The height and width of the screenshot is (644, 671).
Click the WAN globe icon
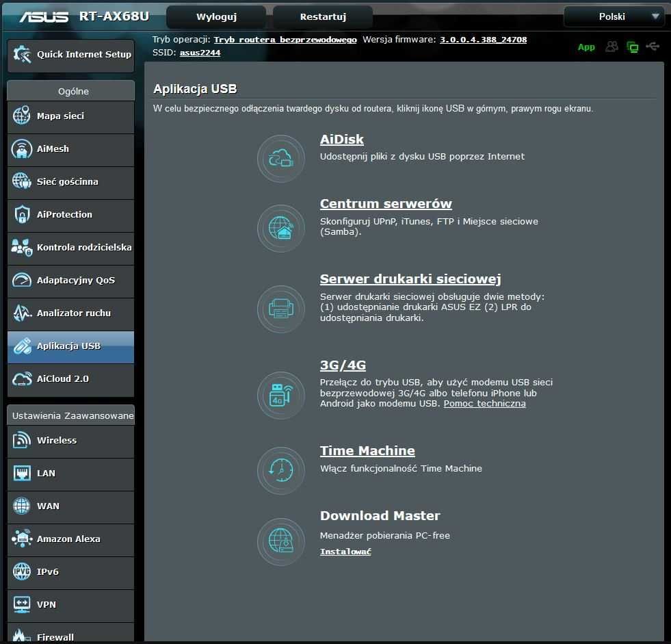pos(21,506)
